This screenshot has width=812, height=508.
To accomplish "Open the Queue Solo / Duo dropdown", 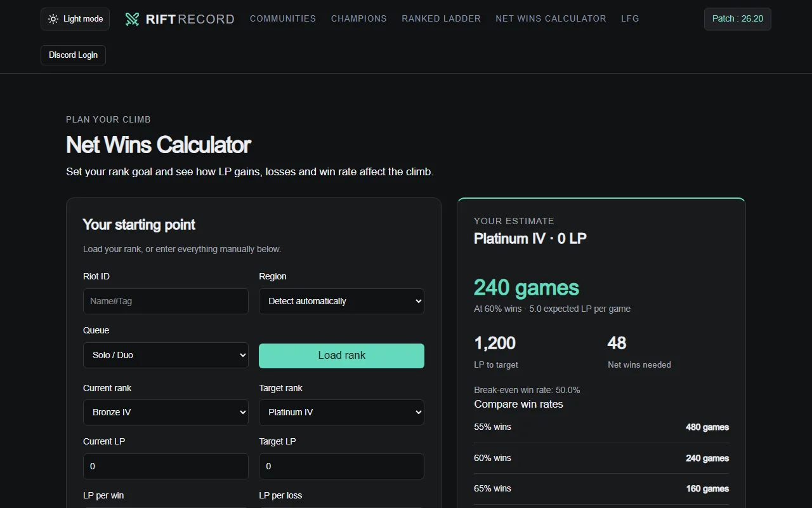I will click(166, 355).
